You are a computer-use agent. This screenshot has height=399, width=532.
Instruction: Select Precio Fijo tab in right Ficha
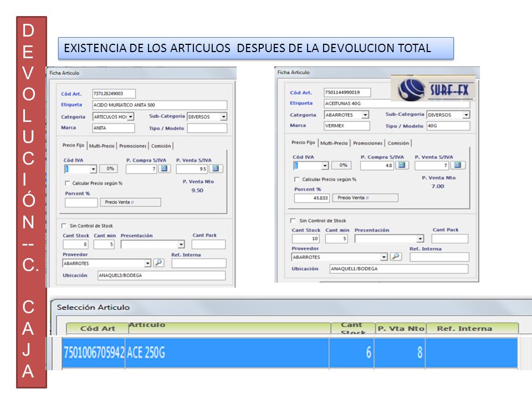tap(303, 142)
